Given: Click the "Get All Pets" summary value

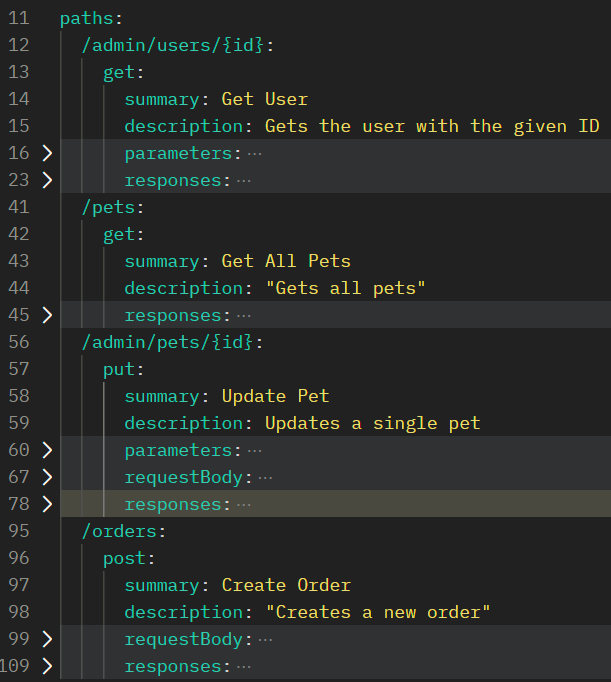Looking at the screenshot, I should pos(286,261).
